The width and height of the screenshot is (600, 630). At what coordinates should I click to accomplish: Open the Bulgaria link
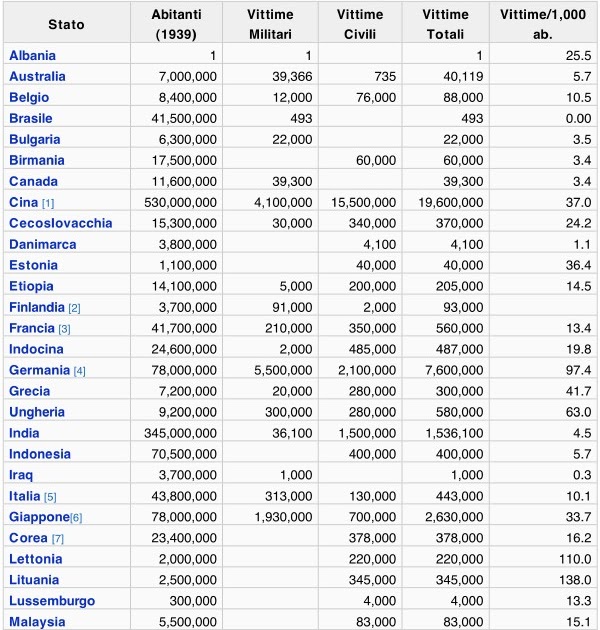(35, 139)
